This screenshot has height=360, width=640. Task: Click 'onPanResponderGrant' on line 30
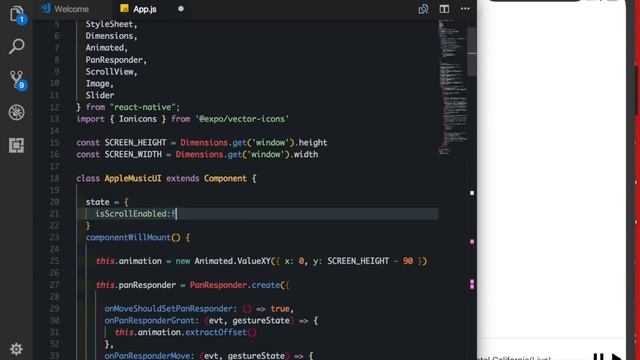click(149, 320)
